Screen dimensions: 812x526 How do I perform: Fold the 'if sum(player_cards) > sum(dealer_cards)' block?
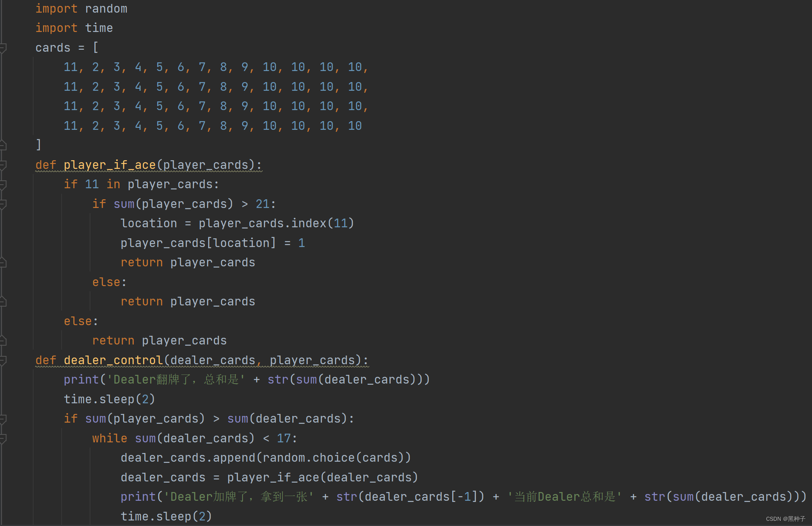[3, 419]
